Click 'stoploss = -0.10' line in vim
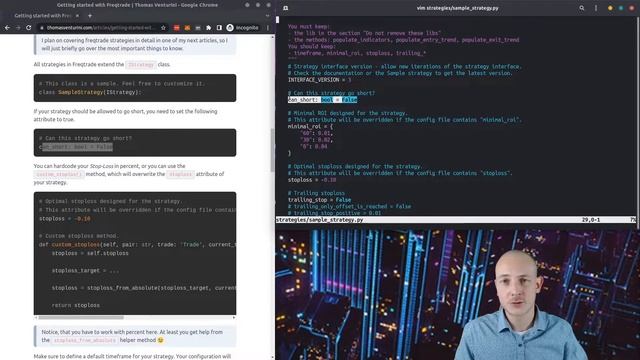 pos(312,180)
